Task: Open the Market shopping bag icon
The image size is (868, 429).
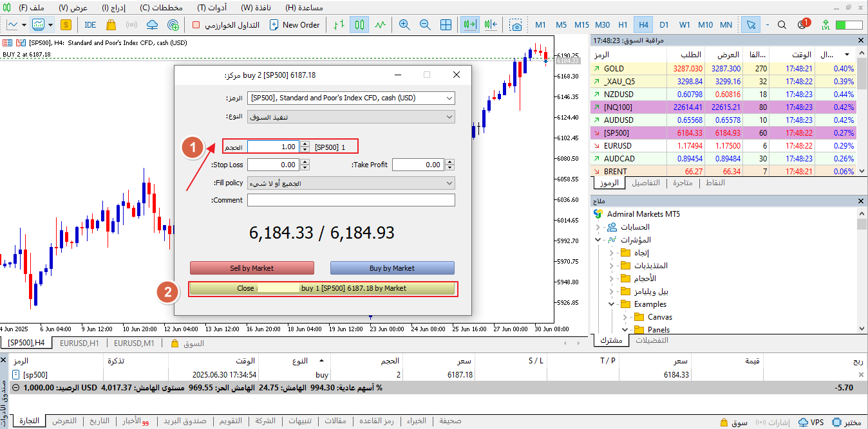Action: click(111, 24)
